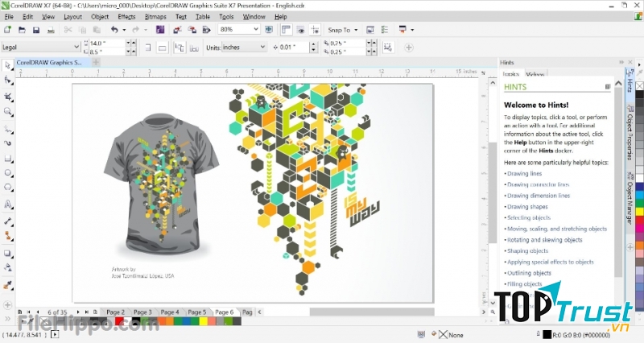The width and height of the screenshot is (644, 343).
Task: Open the Drawing shapes hint topic
Action: click(x=527, y=207)
